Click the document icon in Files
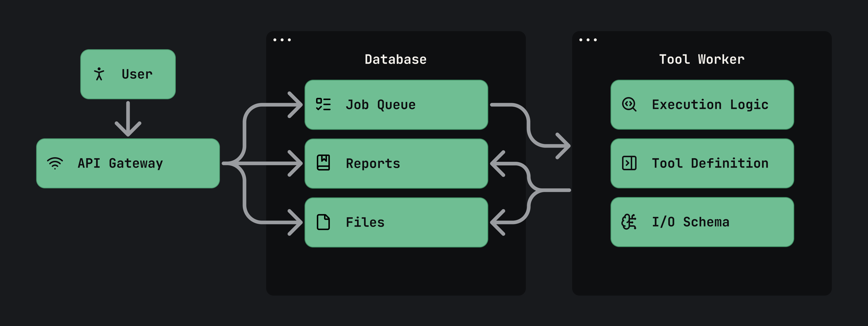 323,222
